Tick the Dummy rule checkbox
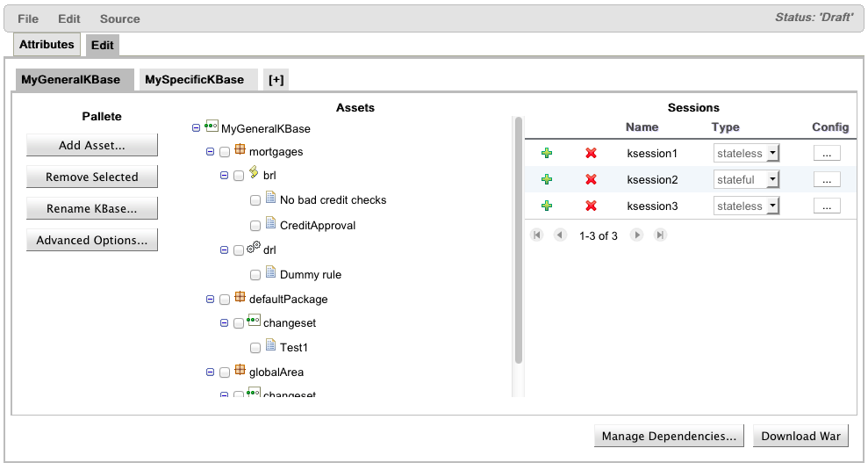Viewport: 868px width, 470px height. point(255,275)
